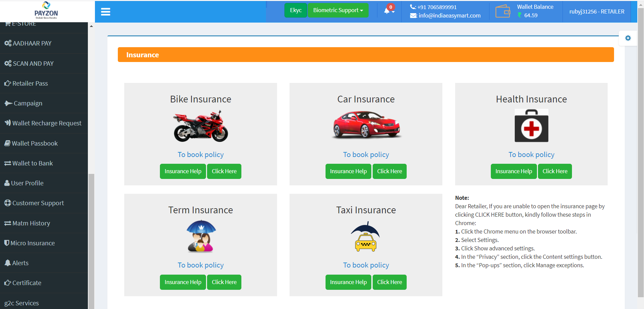Open the rubyj31256 - RETAILER account menu
This screenshot has width=644, height=309.
(x=597, y=11)
